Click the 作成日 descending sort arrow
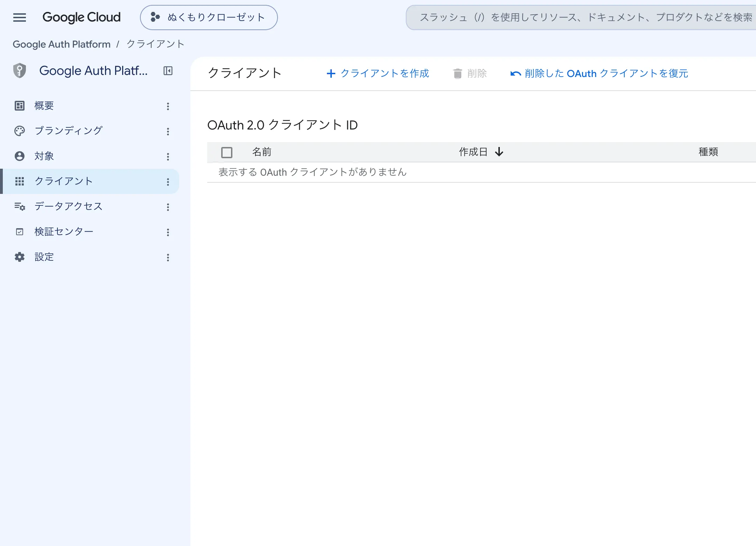 (499, 152)
